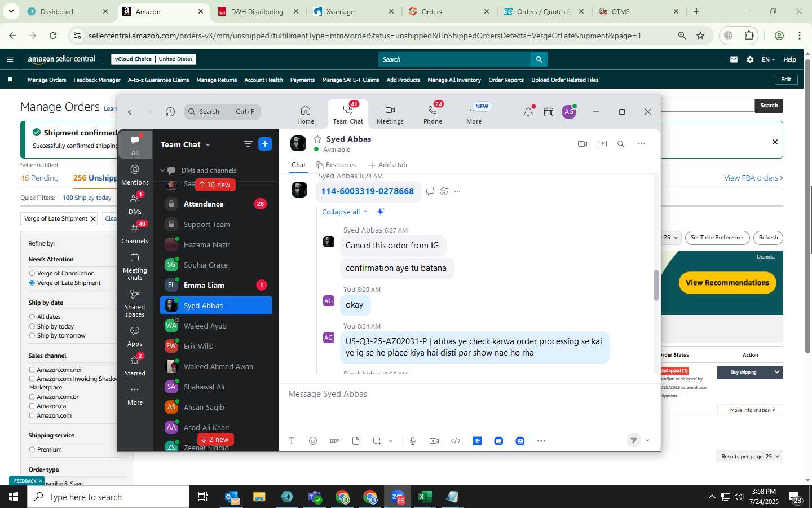Search within the Syed Abbas chat
Viewport: 812px width, 508px height.
coord(621,144)
